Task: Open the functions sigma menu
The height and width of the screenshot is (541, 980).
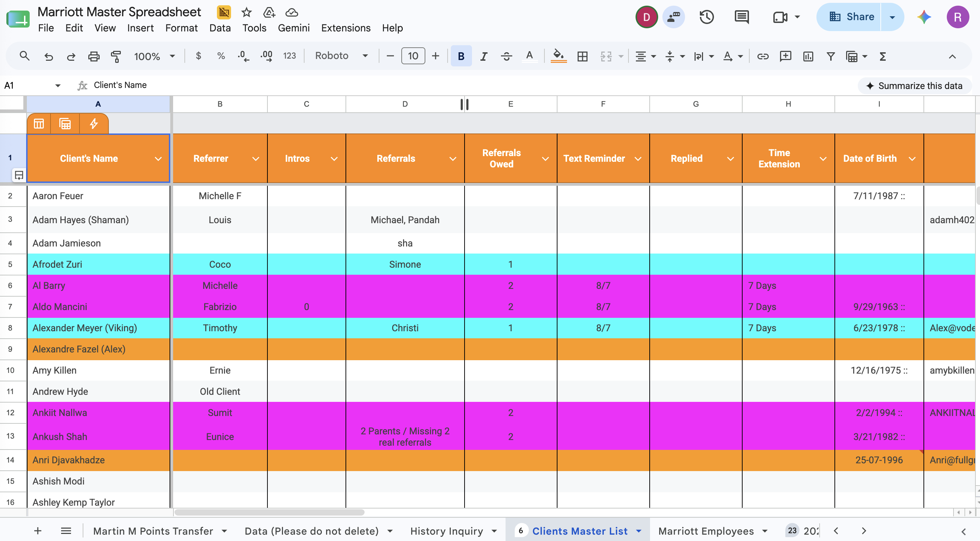Action: click(883, 56)
